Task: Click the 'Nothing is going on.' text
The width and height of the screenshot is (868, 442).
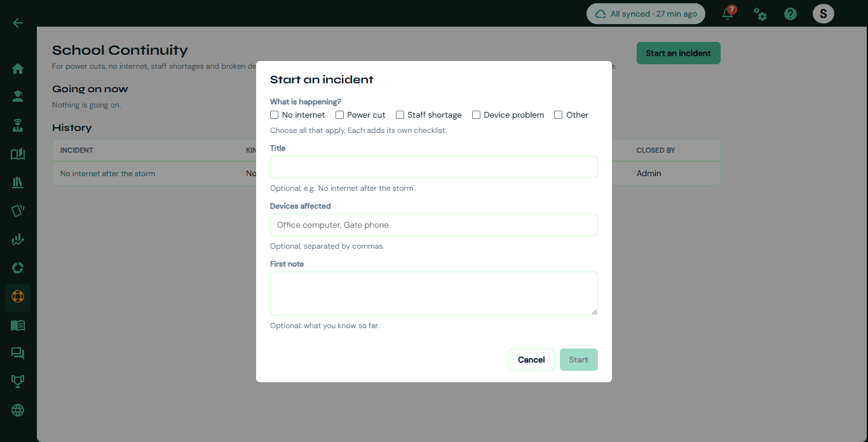Action: (x=86, y=105)
